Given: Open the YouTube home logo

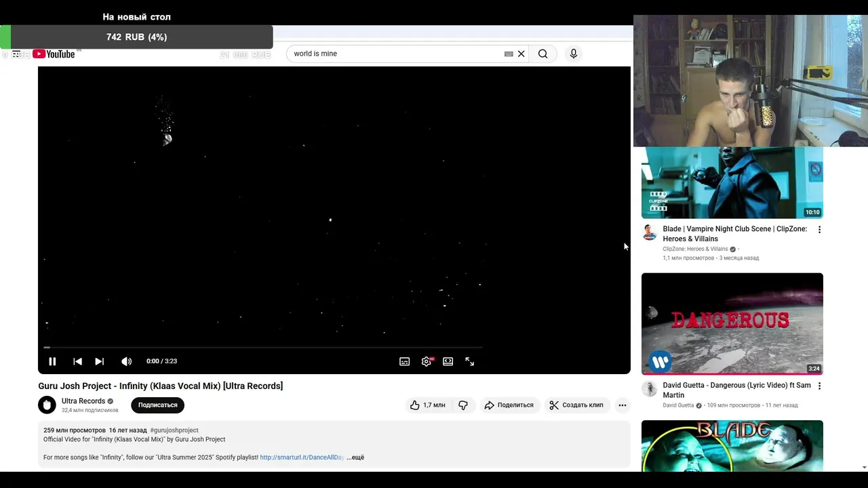Looking at the screenshot, I should click(x=54, y=54).
